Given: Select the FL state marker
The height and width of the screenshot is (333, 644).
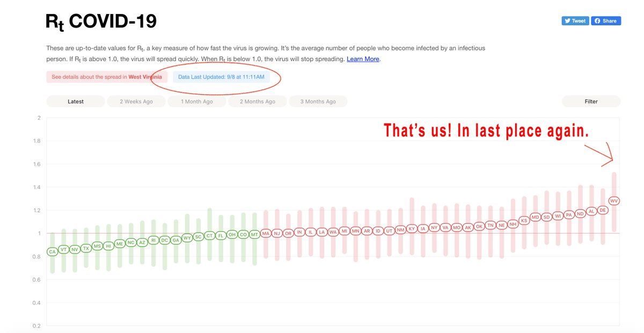Looking at the screenshot, I should tap(221, 235).
